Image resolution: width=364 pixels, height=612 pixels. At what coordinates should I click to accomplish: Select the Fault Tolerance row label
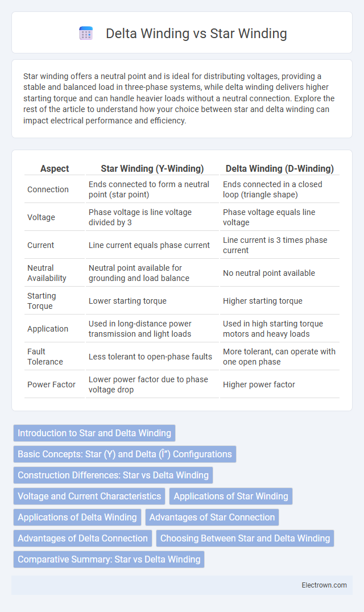pos(45,357)
